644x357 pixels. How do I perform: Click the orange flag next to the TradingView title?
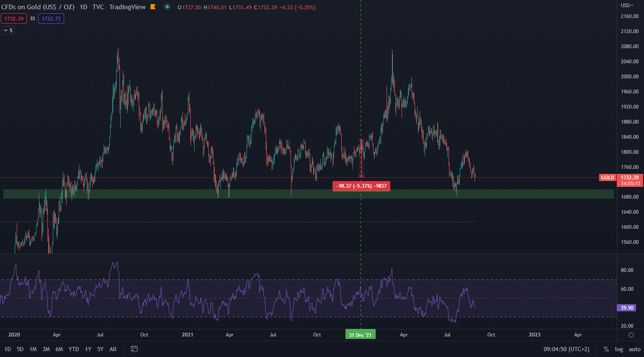(153, 7)
